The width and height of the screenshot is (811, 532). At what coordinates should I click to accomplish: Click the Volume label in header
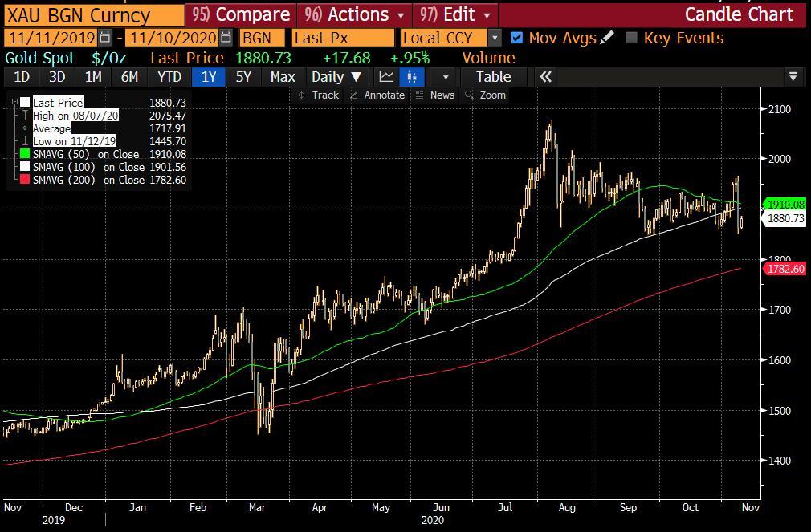coord(488,58)
